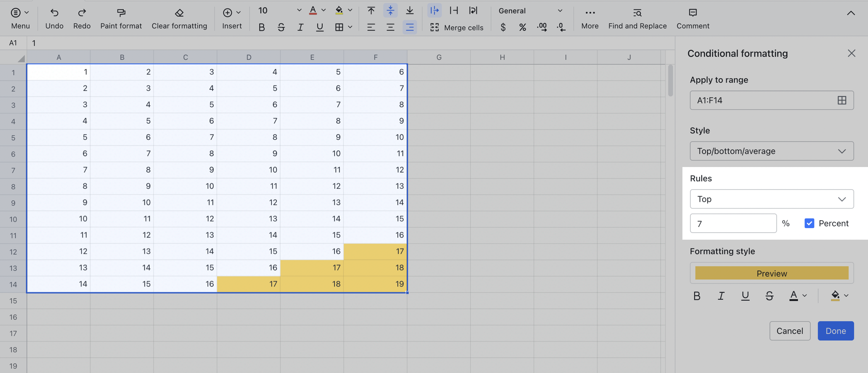Screen dimensions: 868x373
Task: Open the Menu dropdown
Action: pyautogui.click(x=20, y=18)
